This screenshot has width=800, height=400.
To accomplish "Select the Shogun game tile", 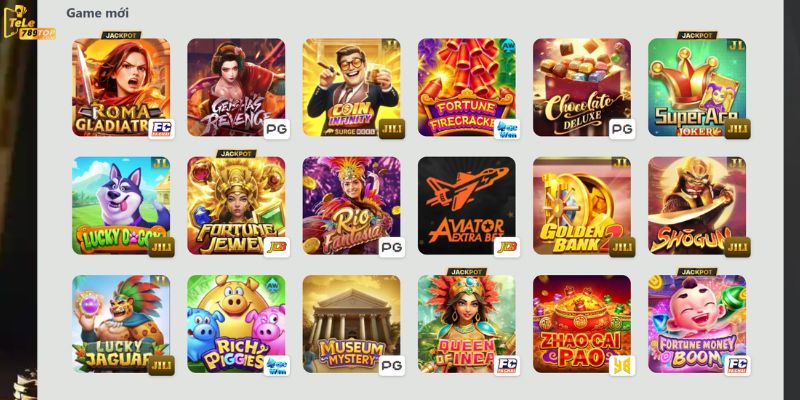I will point(697,206).
